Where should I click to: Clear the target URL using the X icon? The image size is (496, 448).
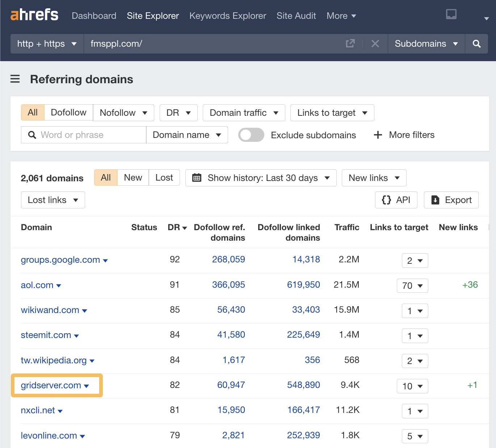[x=375, y=43]
